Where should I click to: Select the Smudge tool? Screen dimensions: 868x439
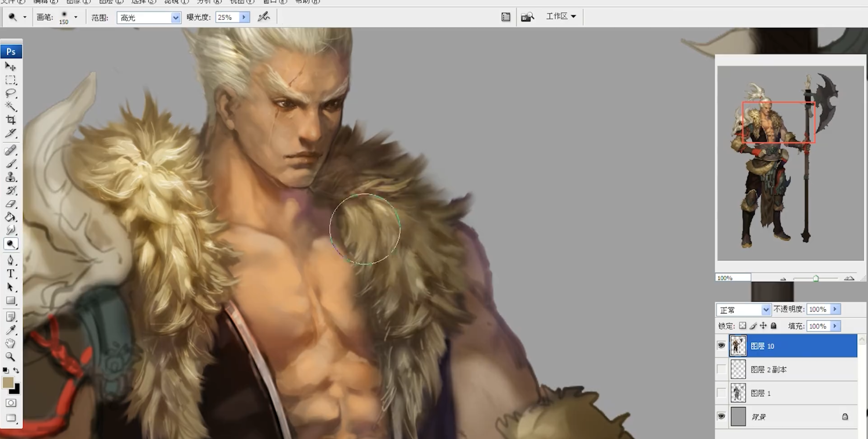pos(10,230)
